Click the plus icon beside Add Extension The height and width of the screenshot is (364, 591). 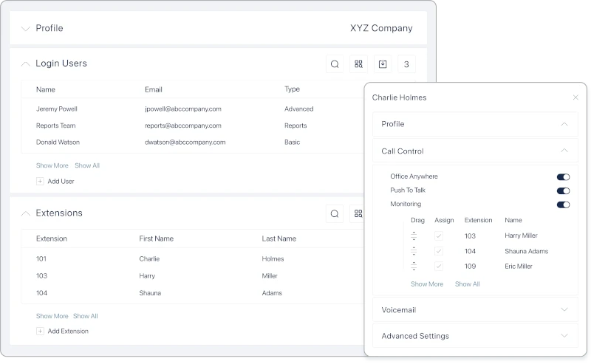40,332
